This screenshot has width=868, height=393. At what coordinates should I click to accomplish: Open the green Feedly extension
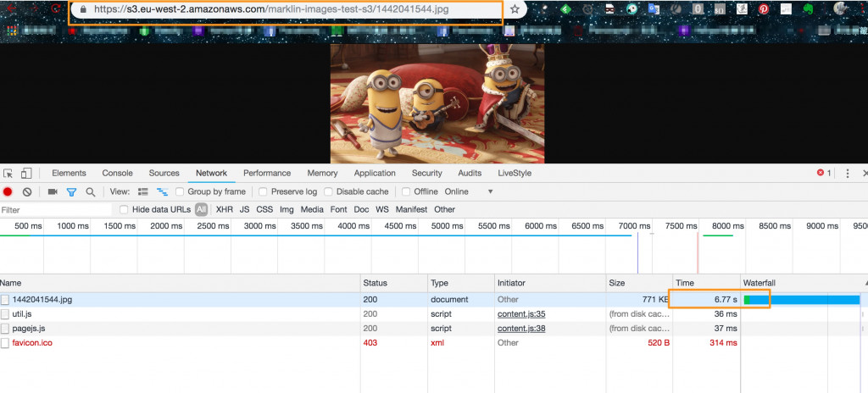[x=565, y=8]
